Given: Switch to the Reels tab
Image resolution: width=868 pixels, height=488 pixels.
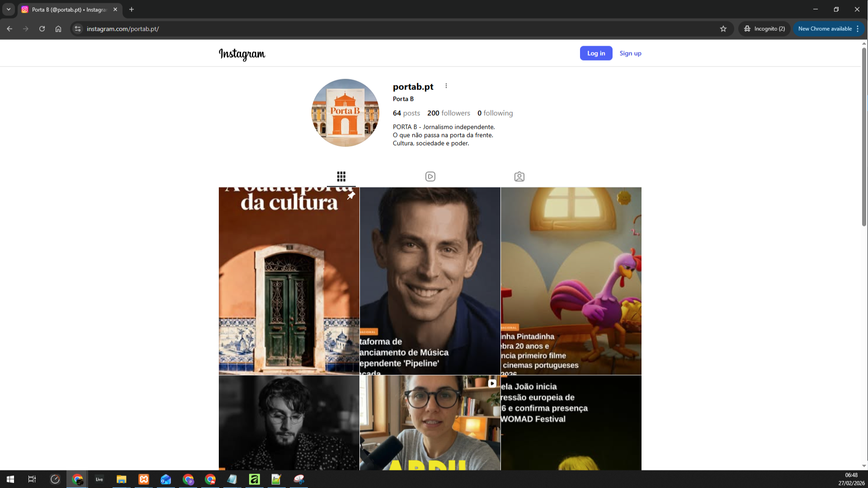Looking at the screenshot, I should click(430, 176).
